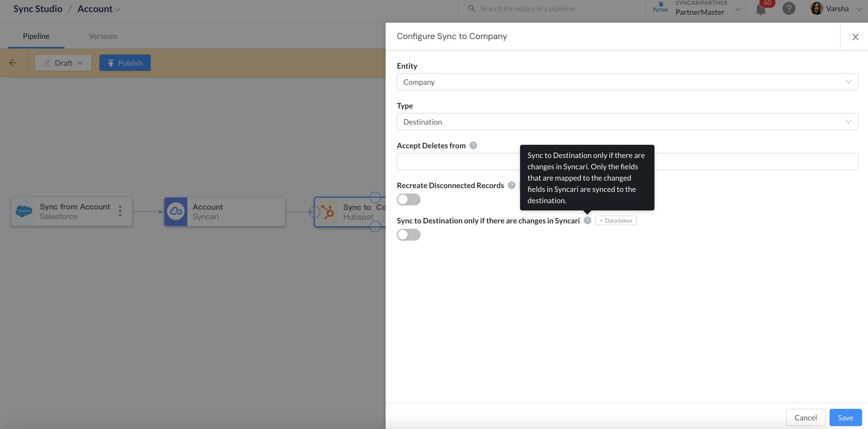This screenshot has width=868, height=429.
Task: Open the Entity dropdown showing Company
Action: point(627,82)
